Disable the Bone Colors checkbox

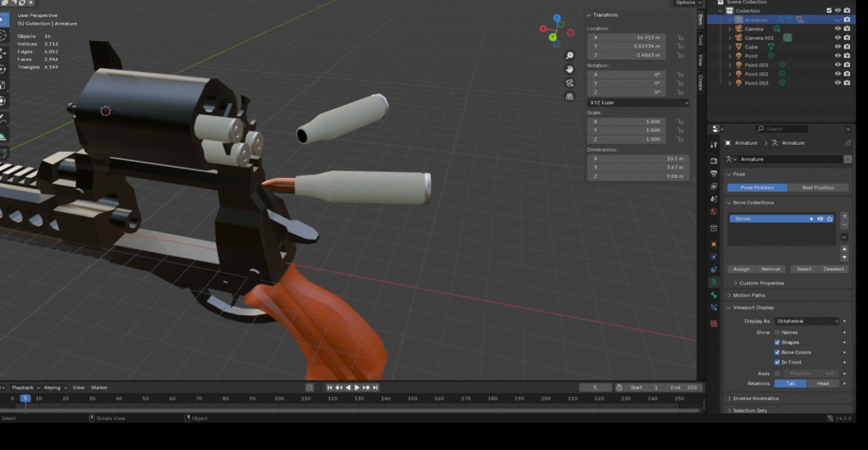(777, 352)
